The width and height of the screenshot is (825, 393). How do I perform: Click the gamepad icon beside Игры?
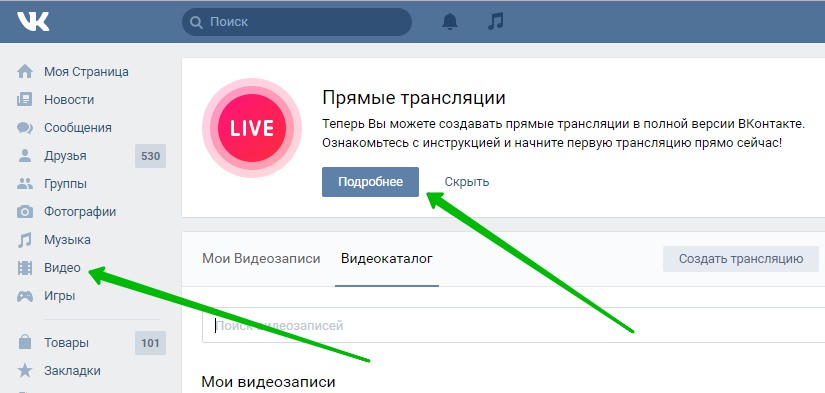pos(25,296)
